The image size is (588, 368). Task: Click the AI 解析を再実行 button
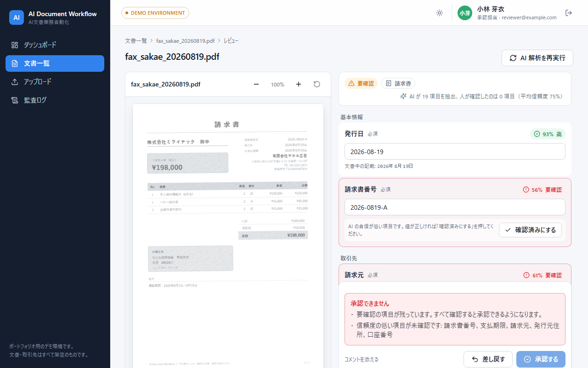coord(537,58)
